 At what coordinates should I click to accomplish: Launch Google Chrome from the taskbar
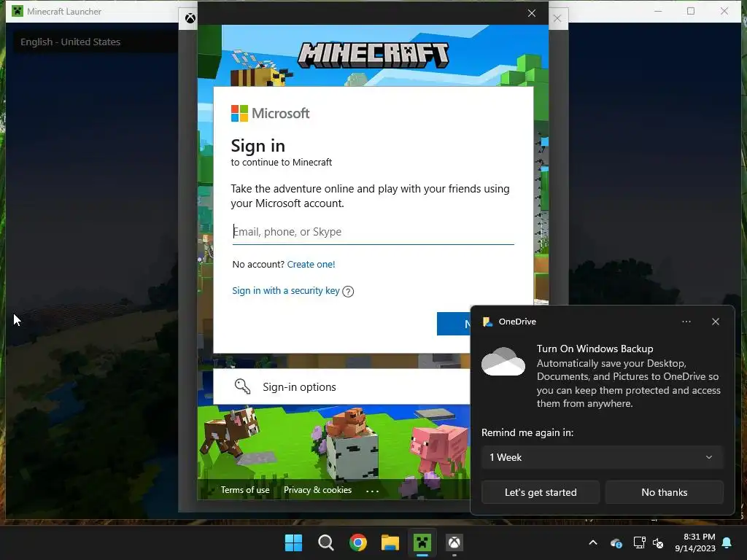[x=357, y=542]
